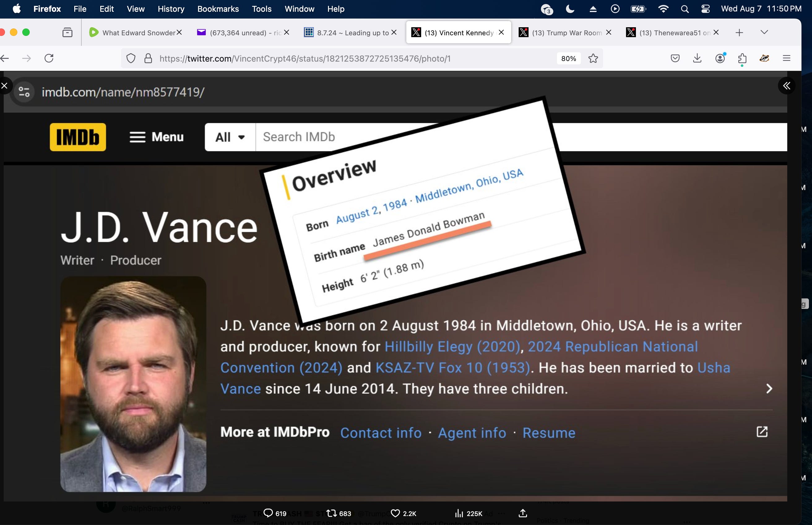This screenshot has width=812, height=525.
Task: Open the Apple menu
Action: 17,9
